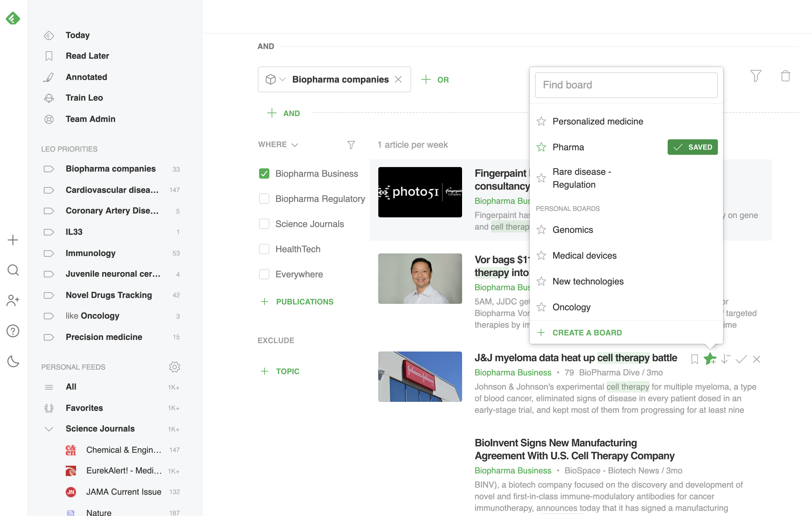This screenshot has width=812, height=516.
Task: Mark J&J article as read with checkmark
Action: (x=741, y=359)
